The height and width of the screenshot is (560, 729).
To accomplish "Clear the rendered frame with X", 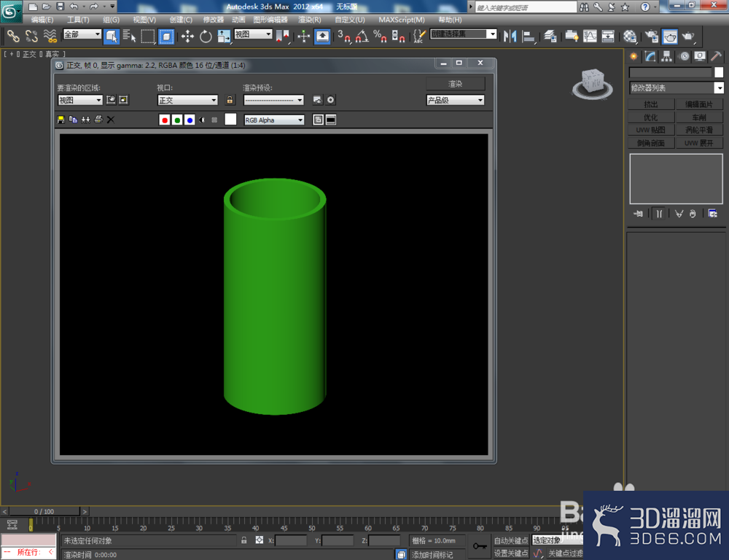I will click(111, 120).
